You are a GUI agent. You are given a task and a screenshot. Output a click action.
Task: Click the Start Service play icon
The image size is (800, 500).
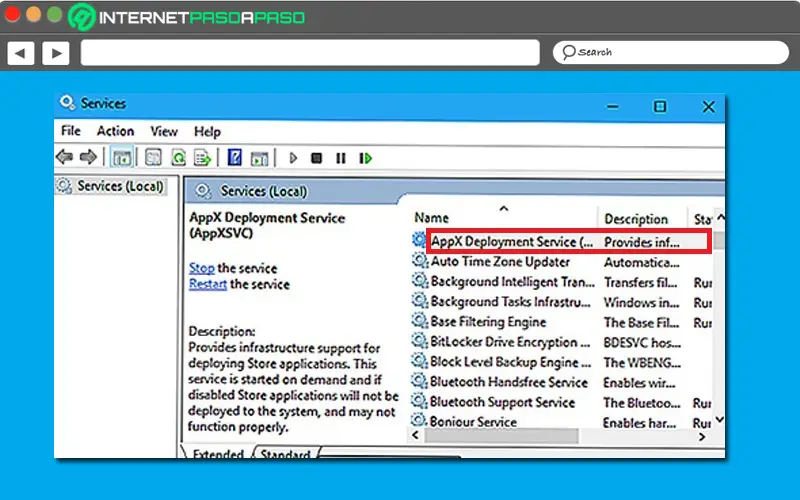click(x=293, y=158)
